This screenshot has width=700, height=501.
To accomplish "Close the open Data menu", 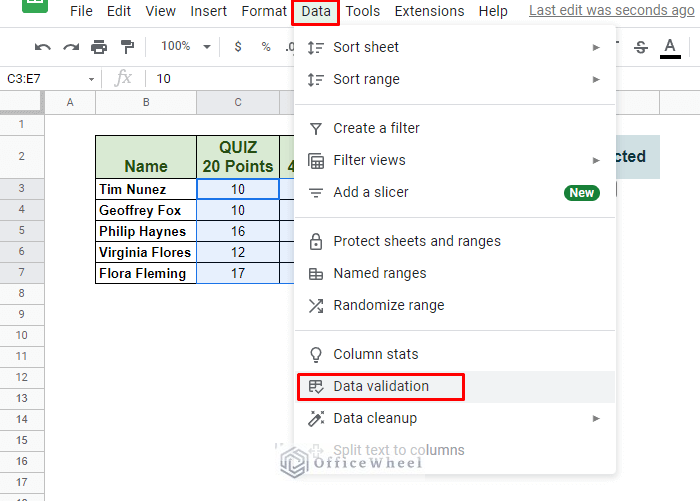I will pyautogui.click(x=316, y=12).
